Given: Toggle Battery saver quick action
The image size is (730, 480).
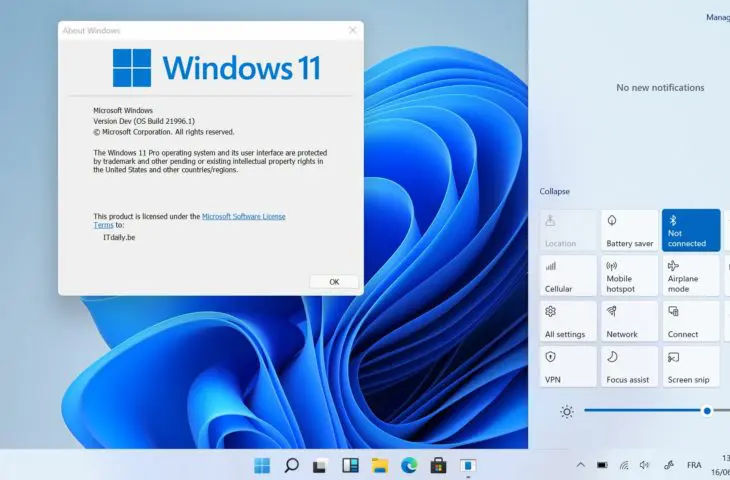Looking at the screenshot, I should [629, 230].
